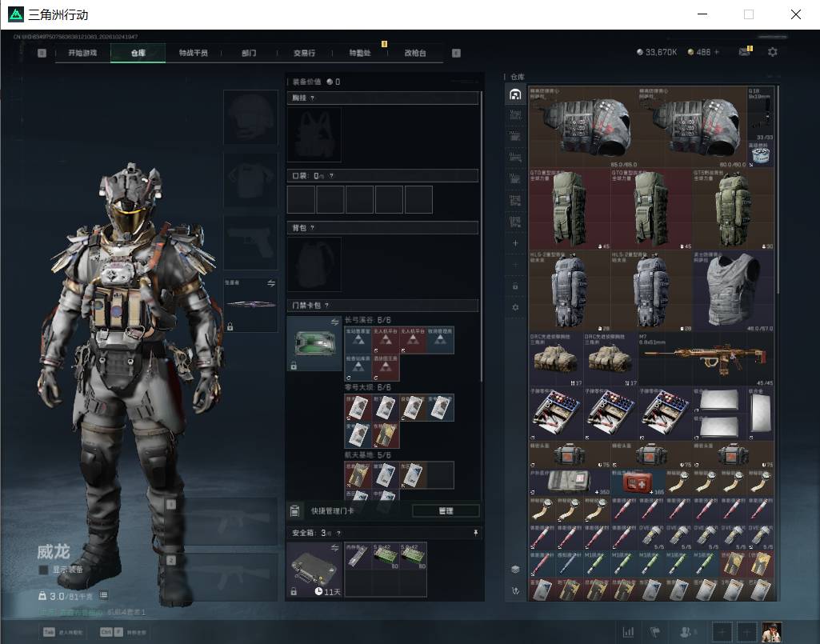Click the 快捷管理门卡 clipboard icon
Viewport: 820px width, 644px height.
click(x=294, y=510)
